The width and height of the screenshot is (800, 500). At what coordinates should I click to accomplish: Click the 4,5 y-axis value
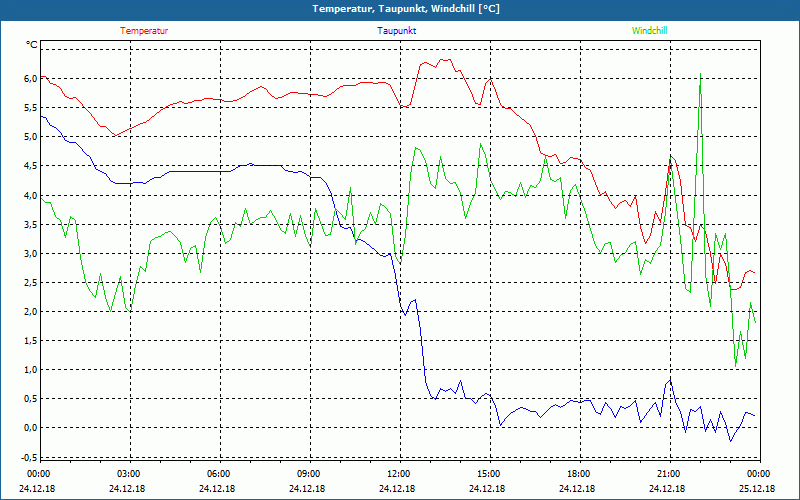tap(31, 166)
